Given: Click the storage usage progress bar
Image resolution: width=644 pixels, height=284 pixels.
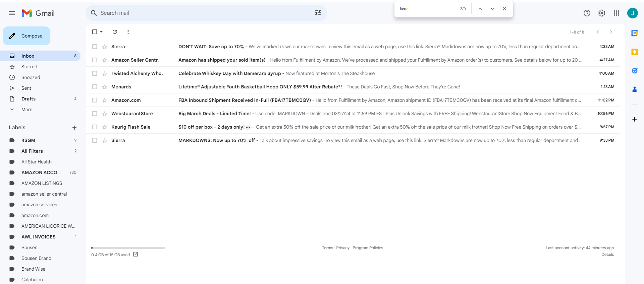Looking at the screenshot, I should 128,248.
